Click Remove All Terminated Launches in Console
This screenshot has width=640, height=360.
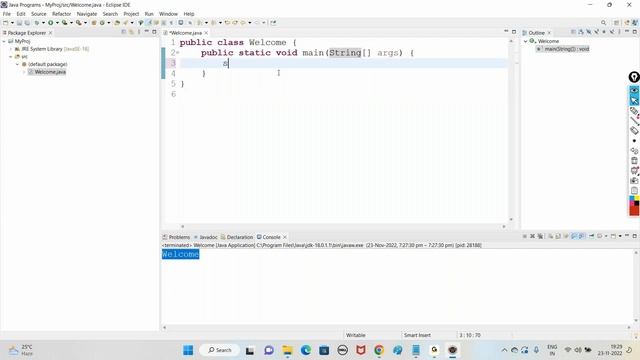540,236
